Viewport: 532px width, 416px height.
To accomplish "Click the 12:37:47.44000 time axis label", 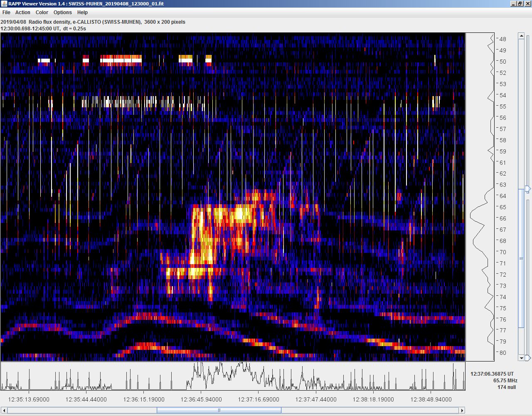I will (x=316, y=399).
